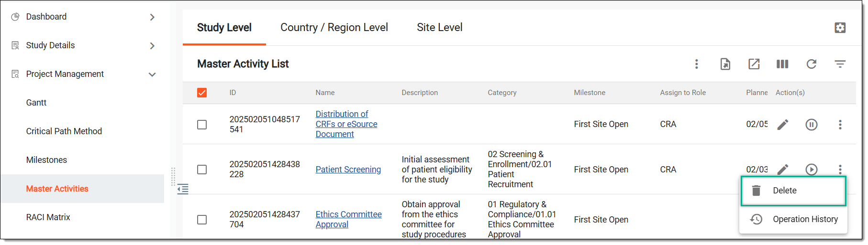Select Master Activities in sidebar

pyautogui.click(x=82, y=189)
